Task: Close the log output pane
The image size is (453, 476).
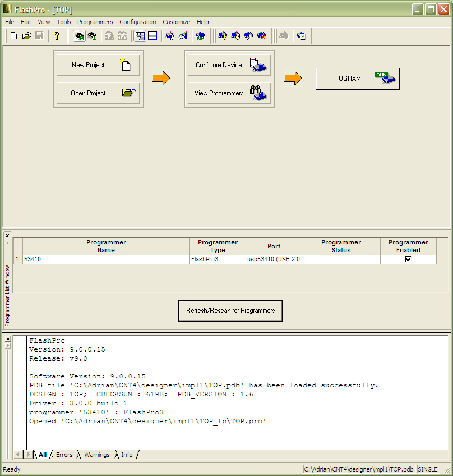Action: click(8, 339)
